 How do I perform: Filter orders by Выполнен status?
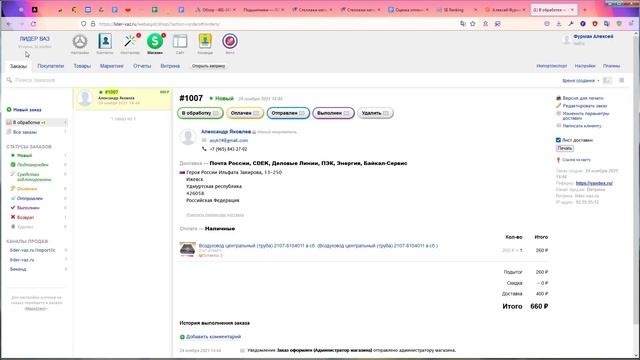click(28, 208)
